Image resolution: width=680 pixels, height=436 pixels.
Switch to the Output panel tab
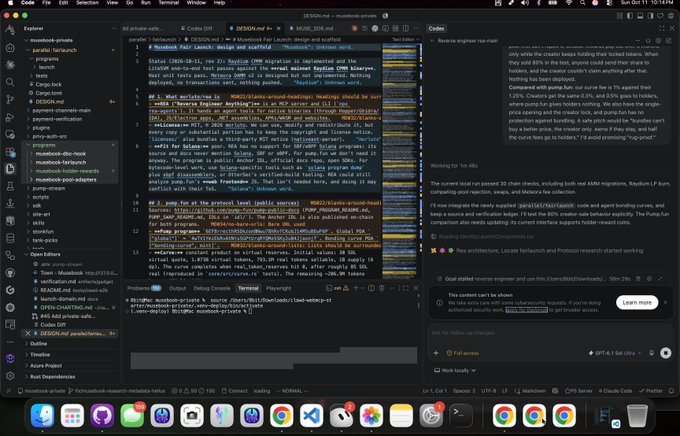177,288
